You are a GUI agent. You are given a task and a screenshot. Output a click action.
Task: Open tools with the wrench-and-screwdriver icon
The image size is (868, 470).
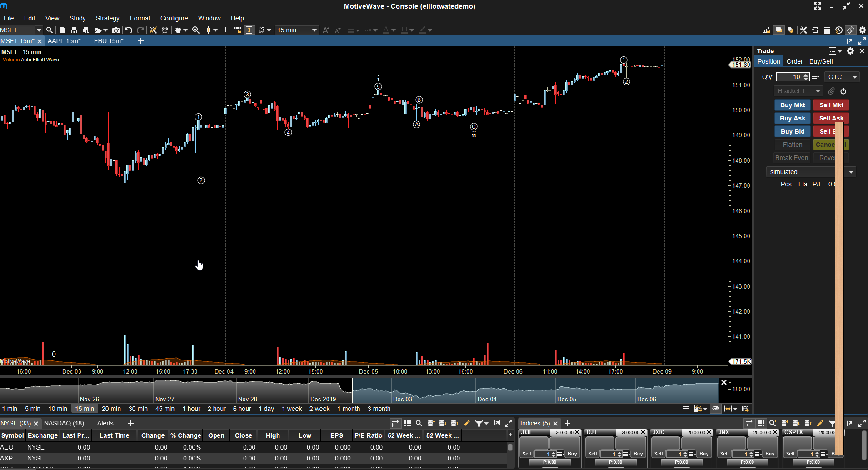point(803,30)
